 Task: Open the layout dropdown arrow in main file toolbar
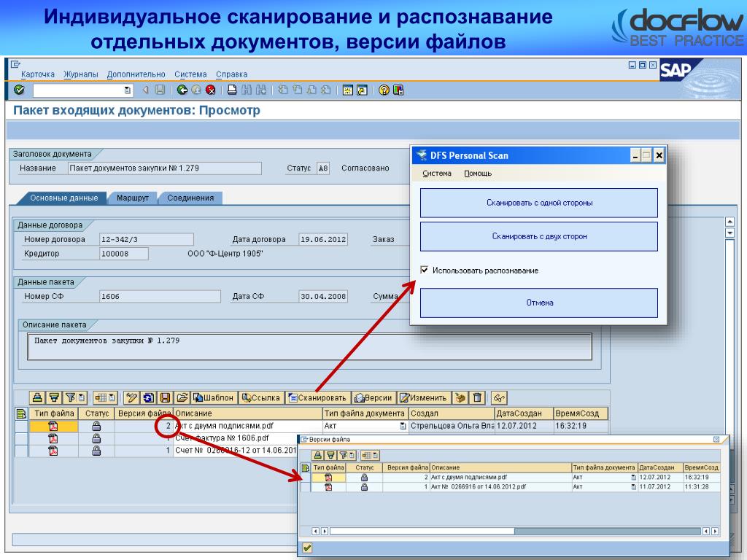[x=112, y=397]
